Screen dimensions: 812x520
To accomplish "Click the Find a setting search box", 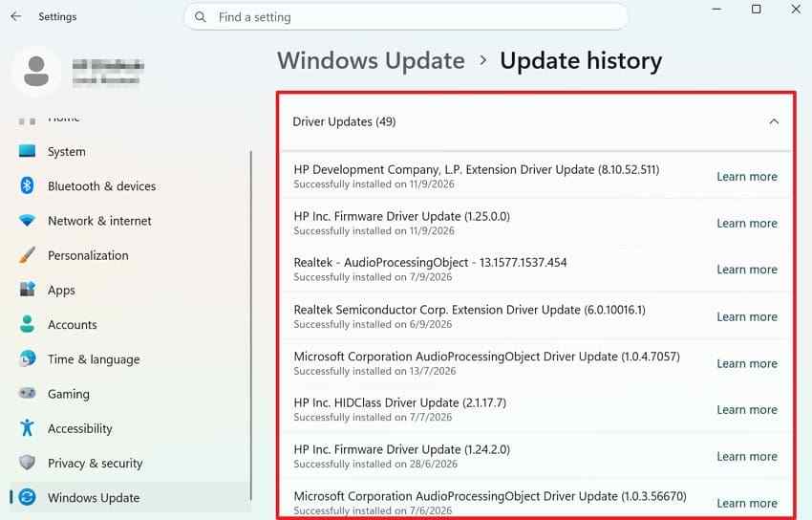I will click(x=406, y=17).
